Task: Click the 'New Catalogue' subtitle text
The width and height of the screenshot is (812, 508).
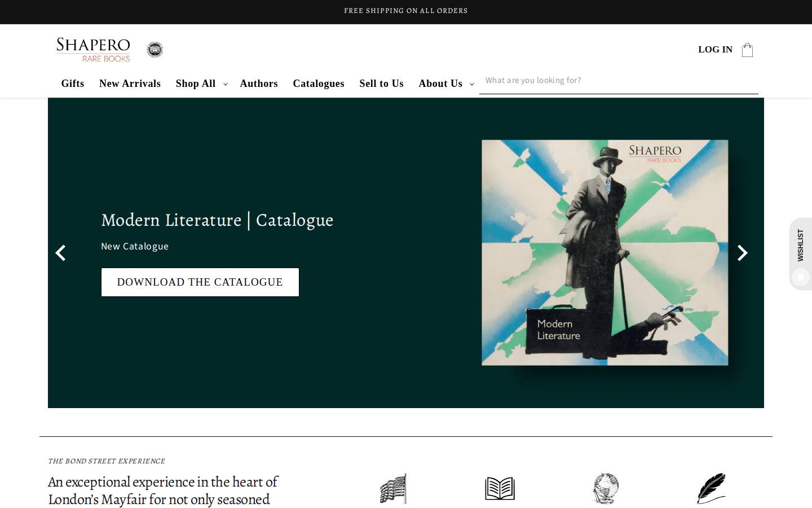Action: click(x=135, y=246)
